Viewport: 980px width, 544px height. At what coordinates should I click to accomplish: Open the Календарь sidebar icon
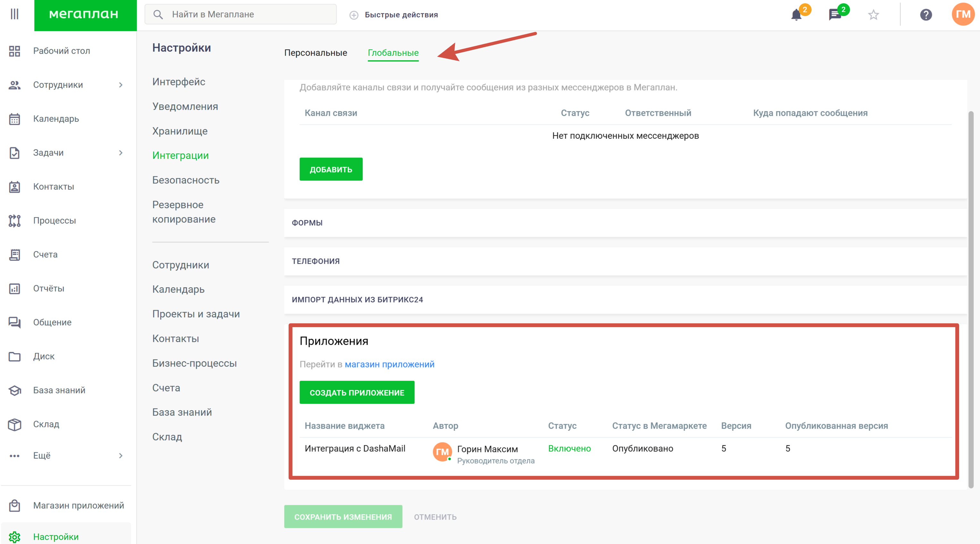[x=14, y=119]
